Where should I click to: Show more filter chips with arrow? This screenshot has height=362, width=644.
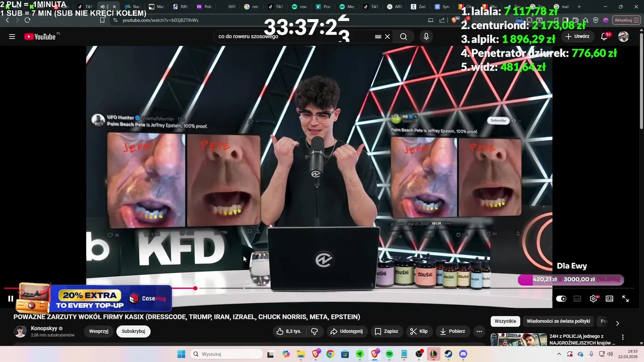(x=617, y=323)
